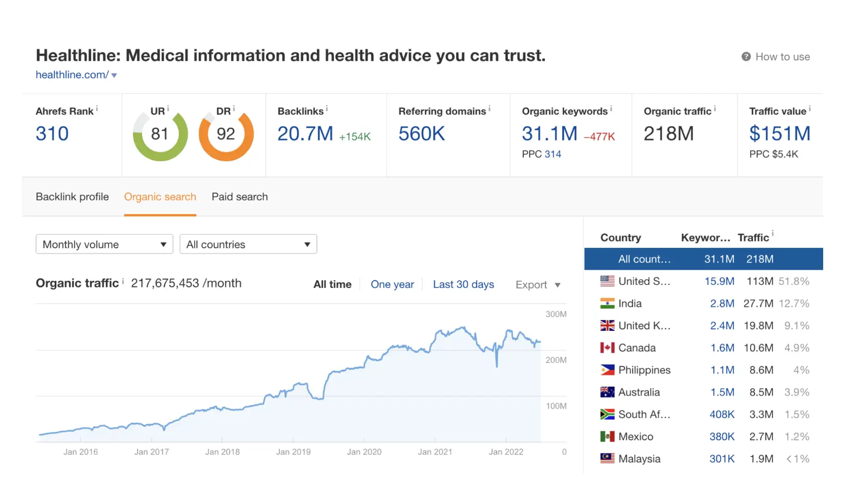Click the Backlinks info icon
The height and width of the screenshot is (504, 855).
coord(327,109)
